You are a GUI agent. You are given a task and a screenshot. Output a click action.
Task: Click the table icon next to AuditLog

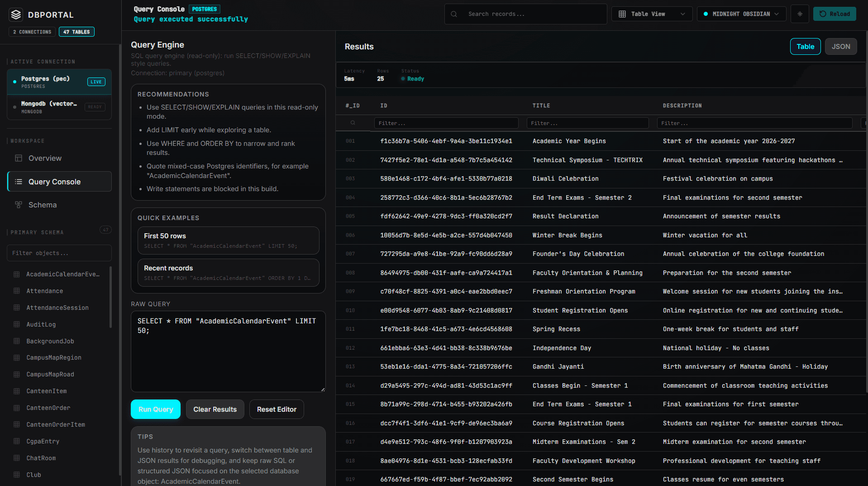(x=17, y=324)
